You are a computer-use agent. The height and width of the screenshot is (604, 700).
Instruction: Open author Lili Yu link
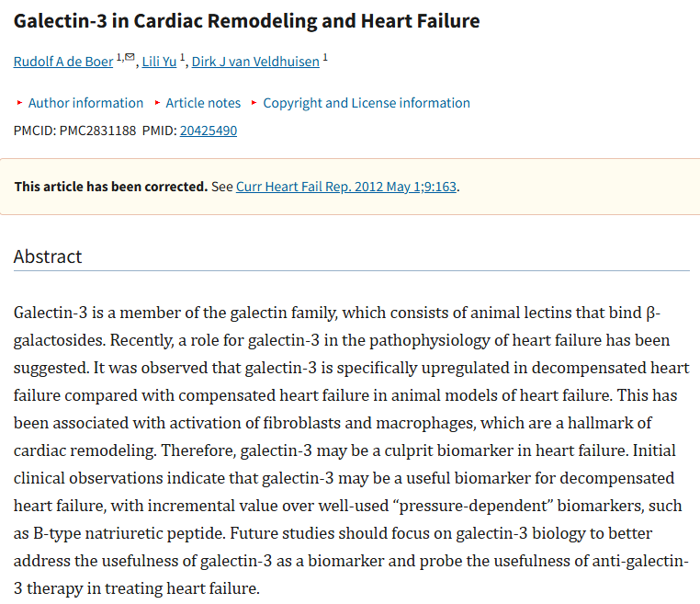160,62
